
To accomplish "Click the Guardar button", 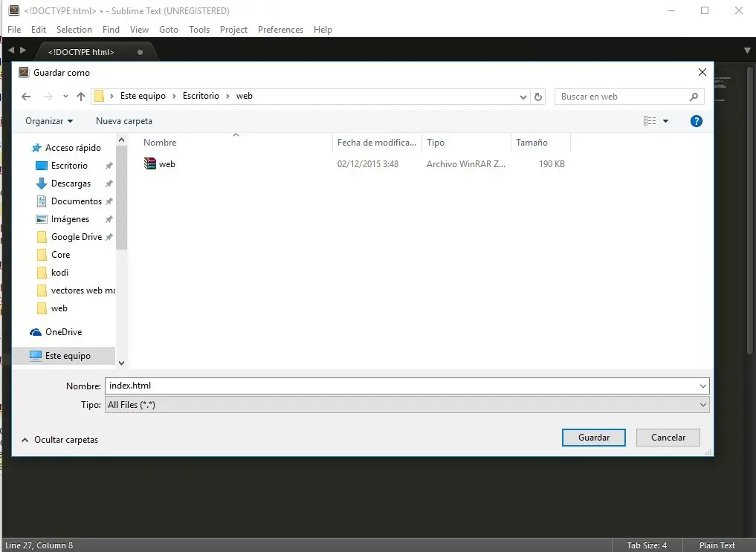I will point(593,438).
